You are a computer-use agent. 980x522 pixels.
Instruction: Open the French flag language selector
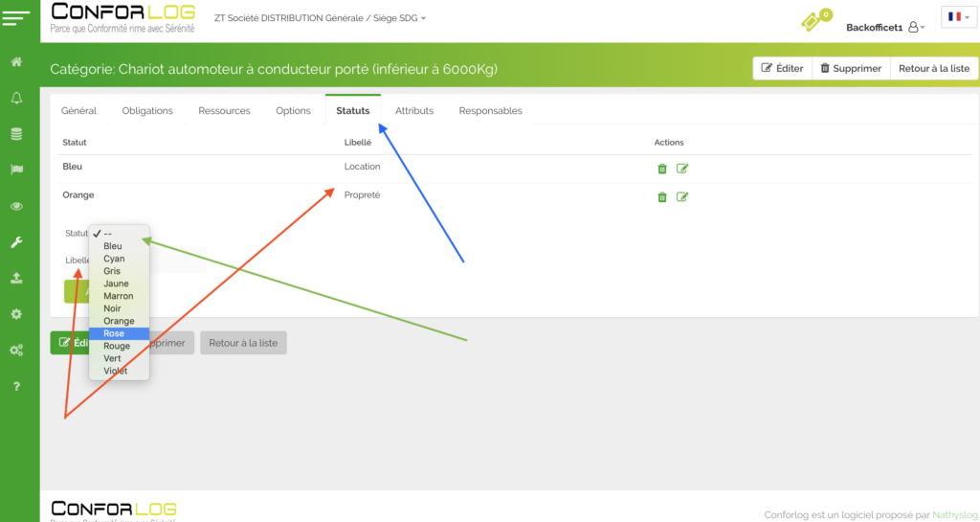point(958,17)
